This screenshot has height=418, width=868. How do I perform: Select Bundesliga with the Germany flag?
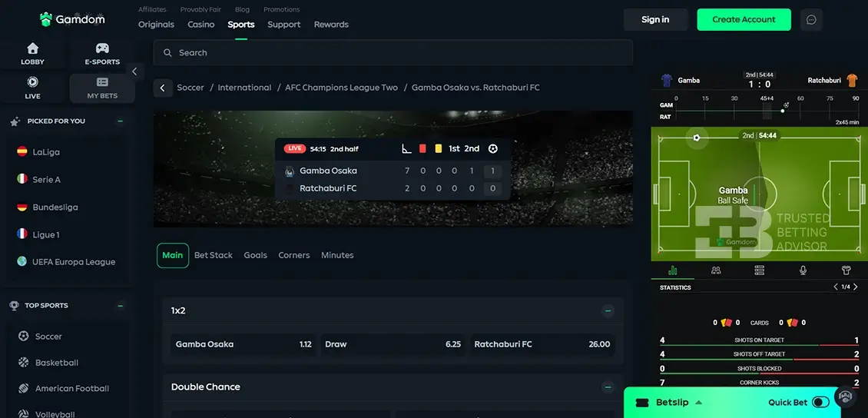coord(47,207)
